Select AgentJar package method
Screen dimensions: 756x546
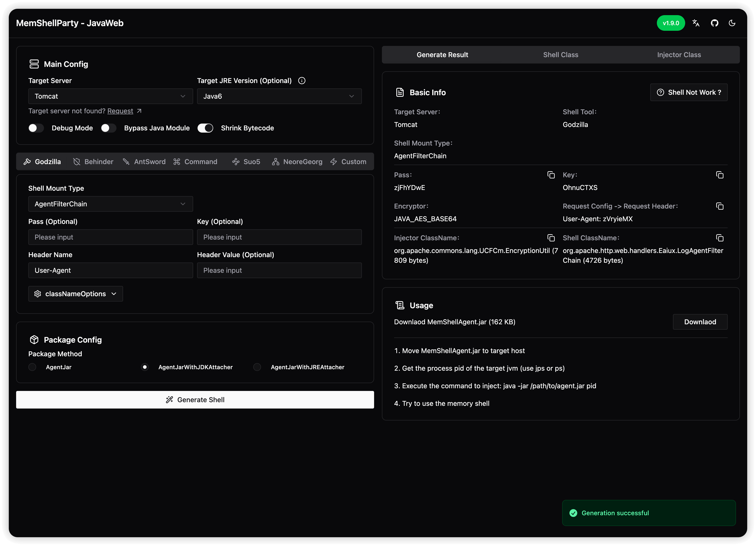[x=32, y=367]
